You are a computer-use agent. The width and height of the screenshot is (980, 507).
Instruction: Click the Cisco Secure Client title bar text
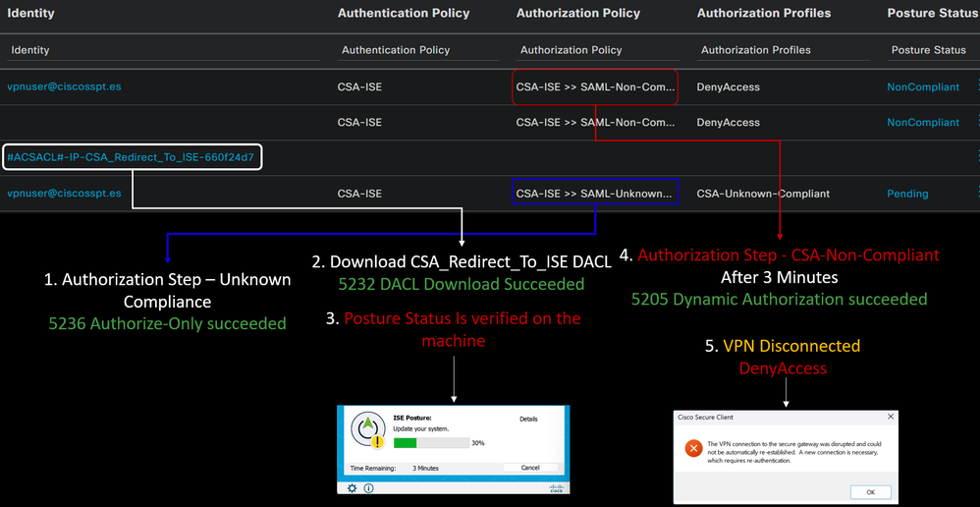click(706, 417)
